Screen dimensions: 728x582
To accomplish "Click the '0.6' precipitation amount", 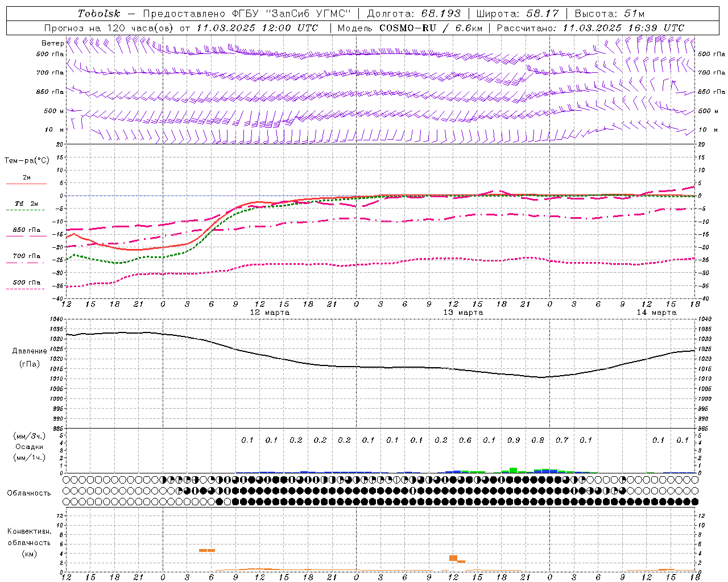I will tap(465, 440).
